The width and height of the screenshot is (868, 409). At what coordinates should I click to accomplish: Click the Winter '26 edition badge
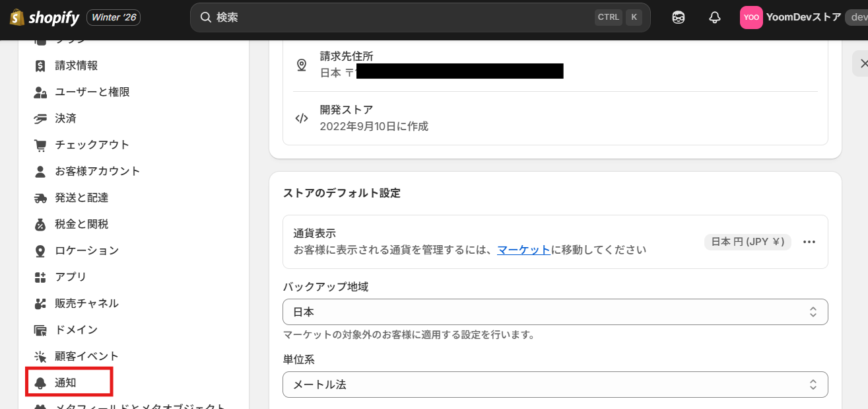pyautogui.click(x=114, y=18)
